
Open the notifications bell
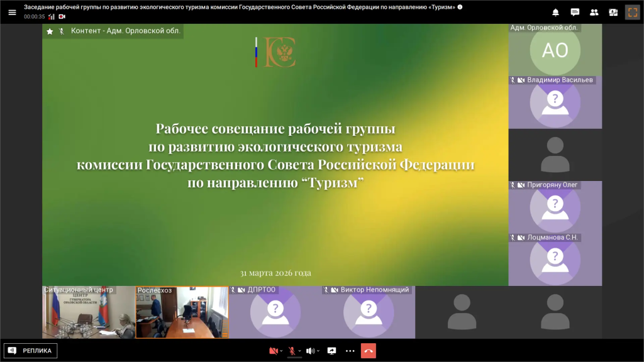[555, 12]
